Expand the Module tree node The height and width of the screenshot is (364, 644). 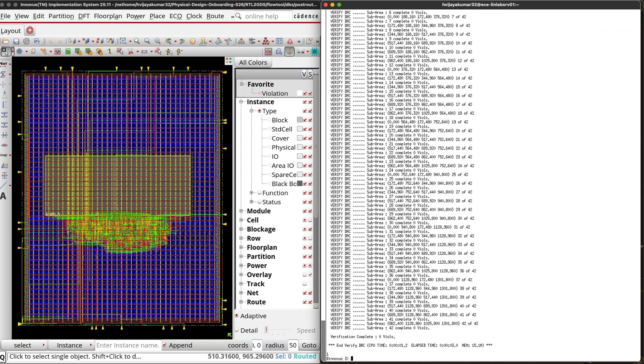241,211
